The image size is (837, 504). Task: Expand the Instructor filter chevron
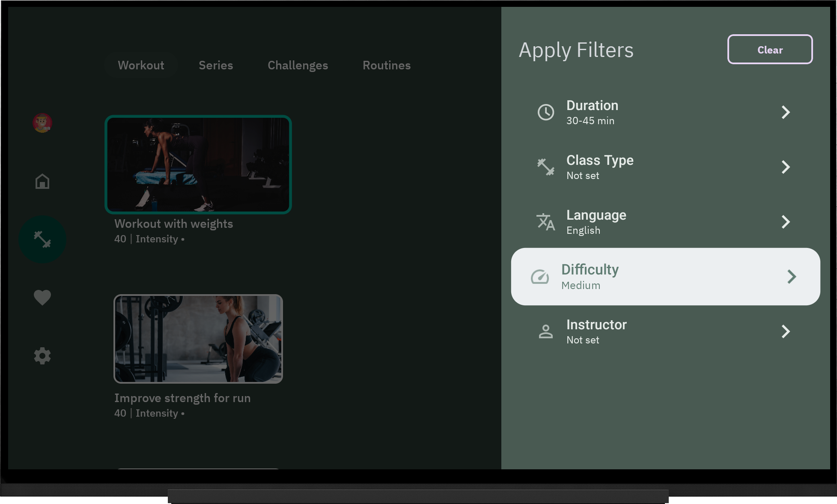coord(786,331)
